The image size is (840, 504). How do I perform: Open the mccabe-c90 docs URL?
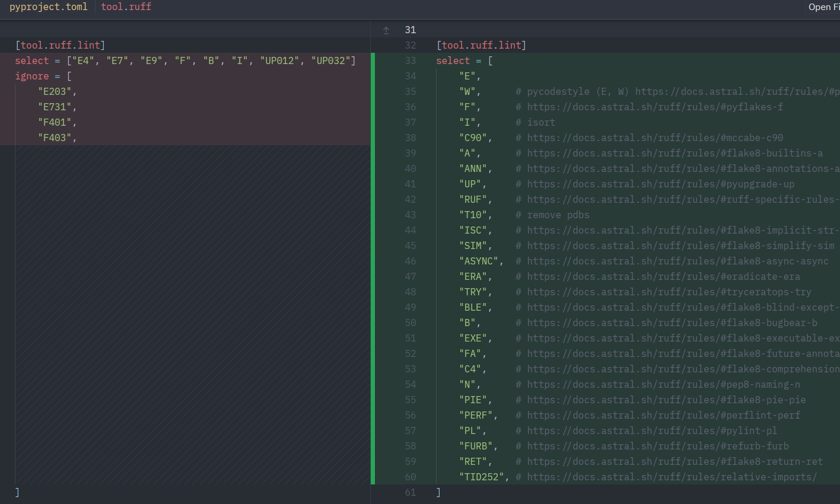[x=655, y=138]
